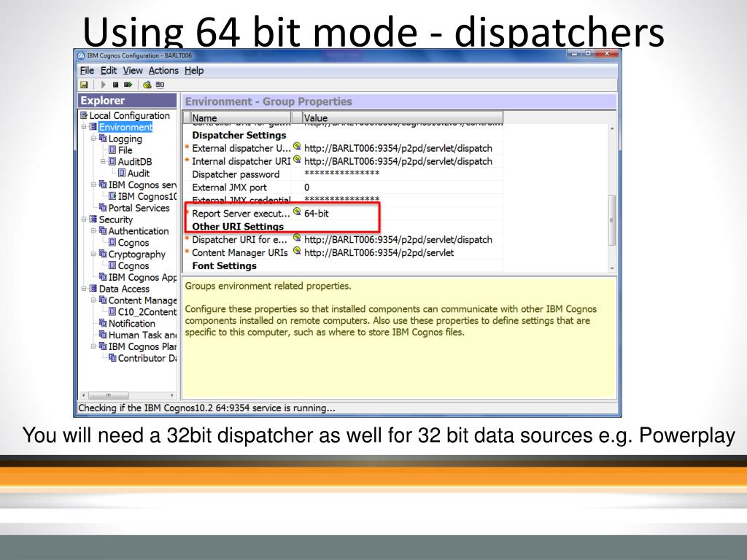Select Cognos under Cryptography
747x560 pixels.
(x=133, y=265)
